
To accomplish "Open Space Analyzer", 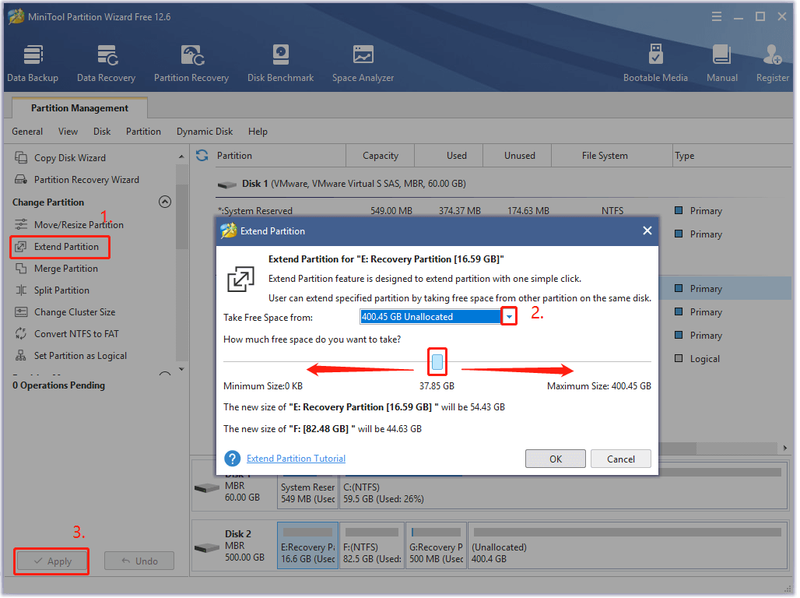I will click(363, 63).
